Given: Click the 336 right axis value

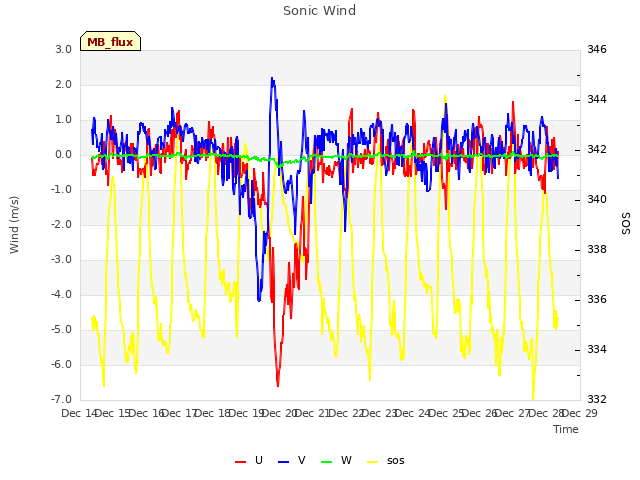Looking at the screenshot, I should click(597, 300).
